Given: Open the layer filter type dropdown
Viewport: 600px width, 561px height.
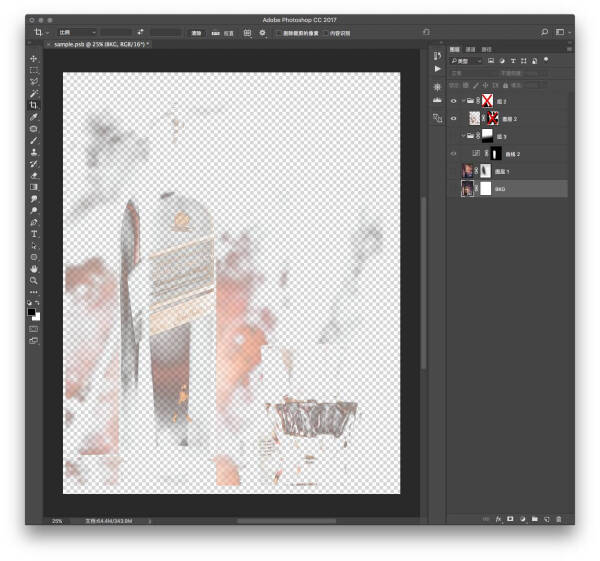Looking at the screenshot, I should [466, 61].
